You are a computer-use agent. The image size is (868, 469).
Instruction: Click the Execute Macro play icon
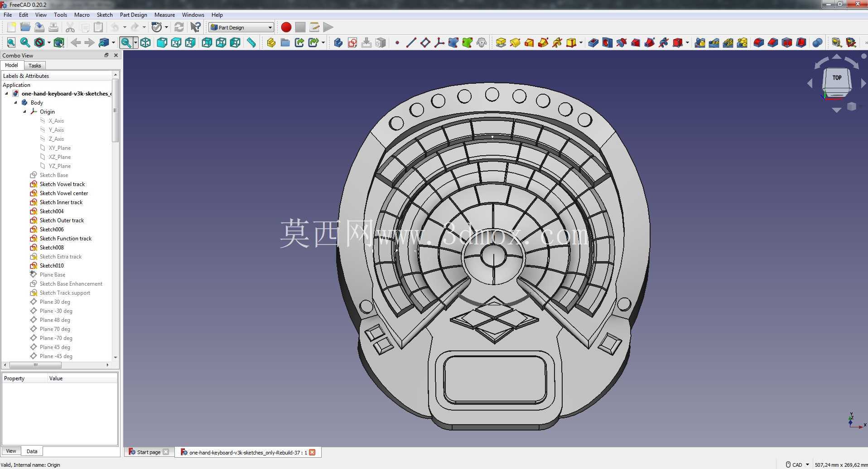point(328,27)
